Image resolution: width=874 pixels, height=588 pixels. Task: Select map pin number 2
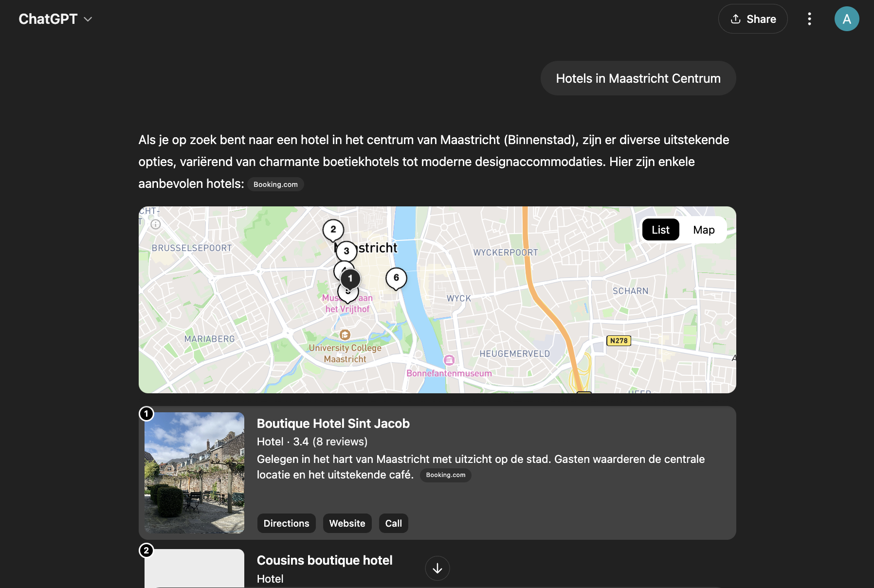[x=333, y=230]
